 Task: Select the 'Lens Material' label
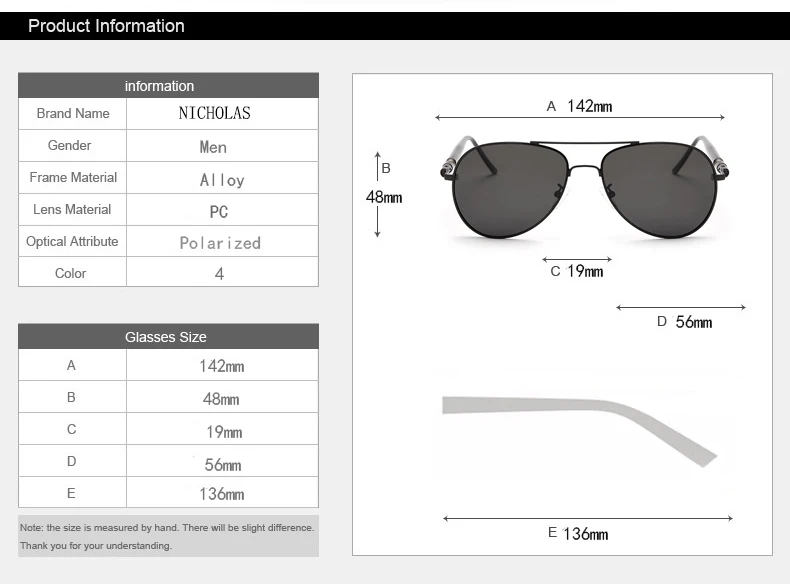(x=72, y=209)
